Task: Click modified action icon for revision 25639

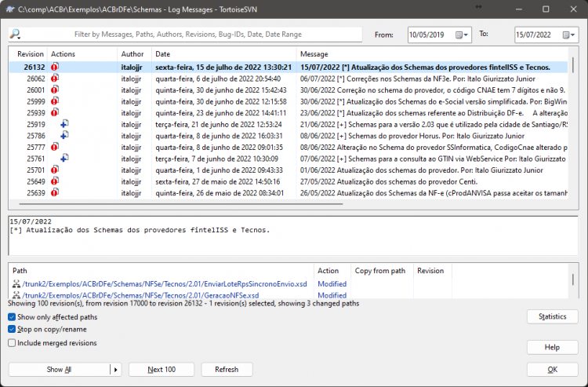Action: (55, 193)
